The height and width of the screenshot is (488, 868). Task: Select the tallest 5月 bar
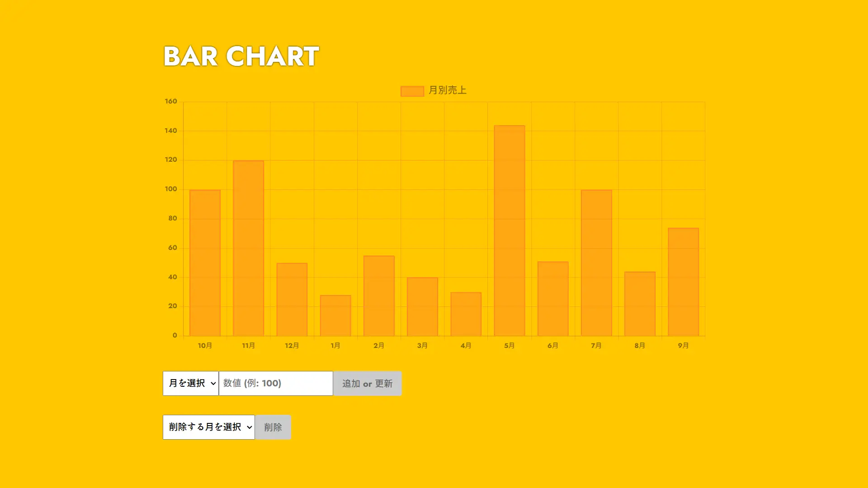pyautogui.click(x=509, y=230)
